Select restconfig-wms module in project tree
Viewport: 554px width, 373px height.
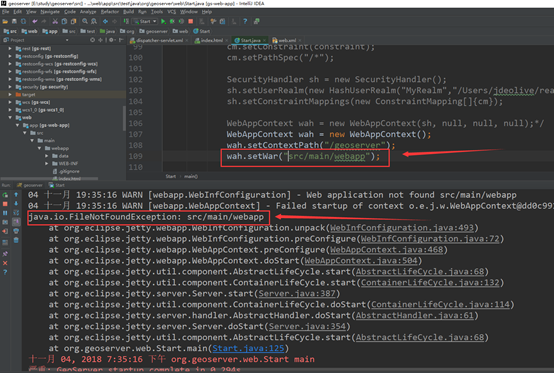click(x=59, y=79)
